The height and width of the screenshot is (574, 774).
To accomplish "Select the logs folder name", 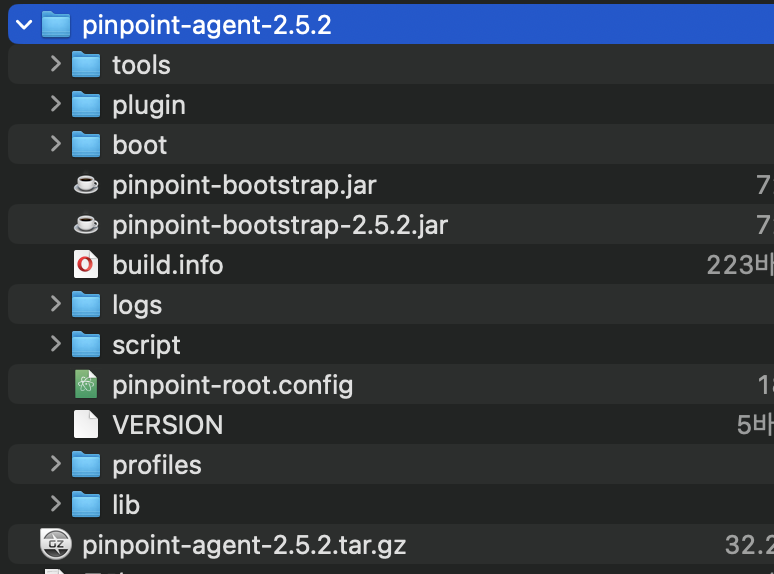I will [137, 306].
